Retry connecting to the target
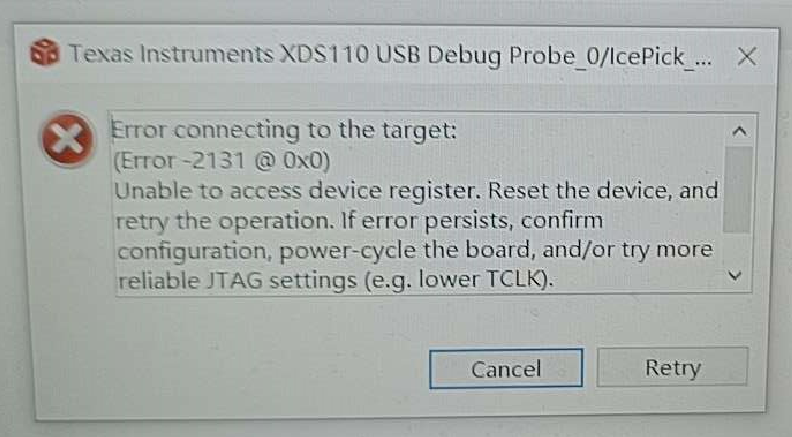This screenshot has width=792, height=437. pyautogui.click(x=672, y=367)
